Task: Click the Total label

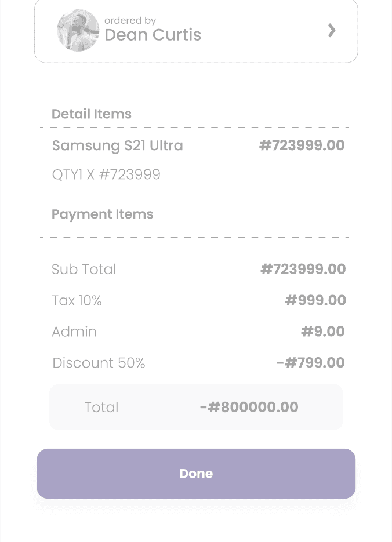Action: point(101,408)
